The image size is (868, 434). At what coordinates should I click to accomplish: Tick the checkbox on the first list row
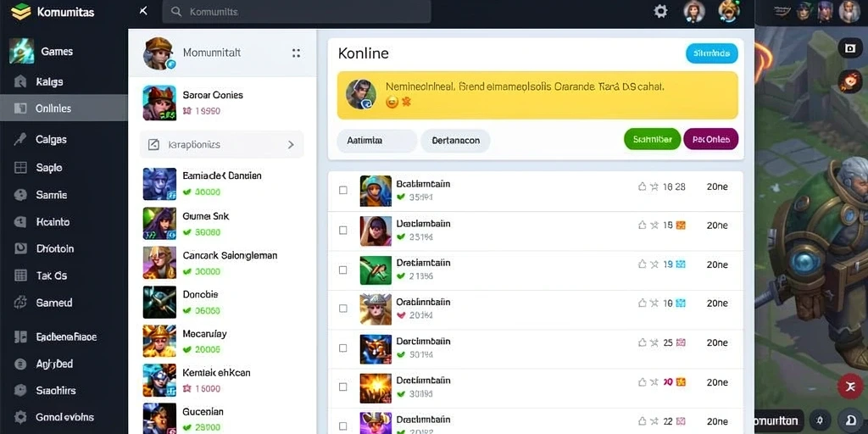coord(343,191)
